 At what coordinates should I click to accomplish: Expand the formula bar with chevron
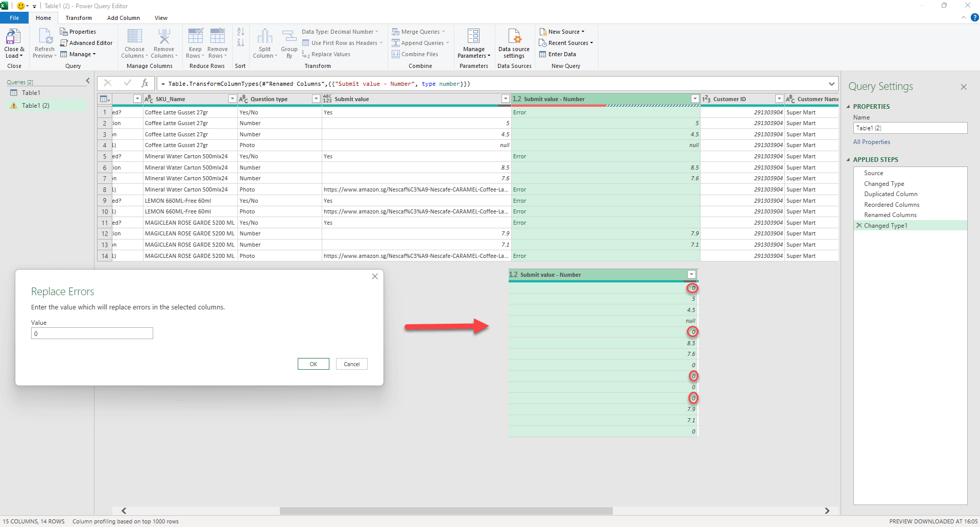(831, 84)
